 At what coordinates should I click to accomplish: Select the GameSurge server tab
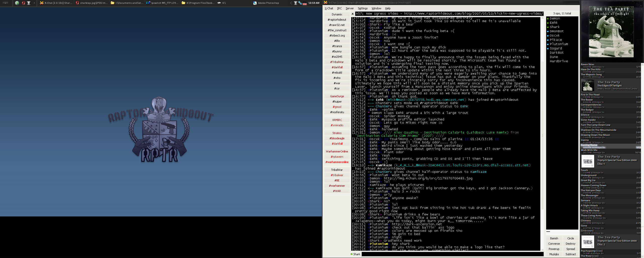(337, 96)
